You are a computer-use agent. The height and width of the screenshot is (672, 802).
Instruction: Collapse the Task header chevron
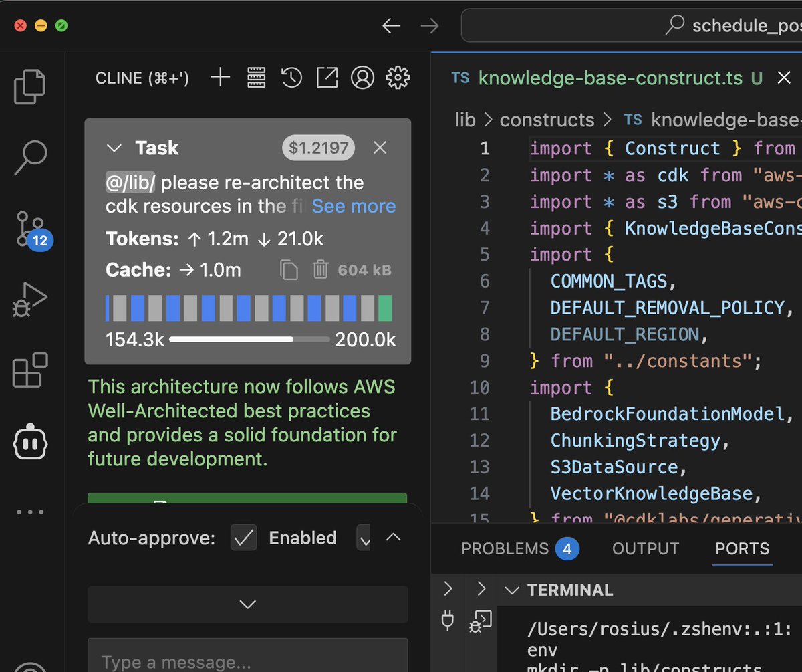[x=114, y=148]
